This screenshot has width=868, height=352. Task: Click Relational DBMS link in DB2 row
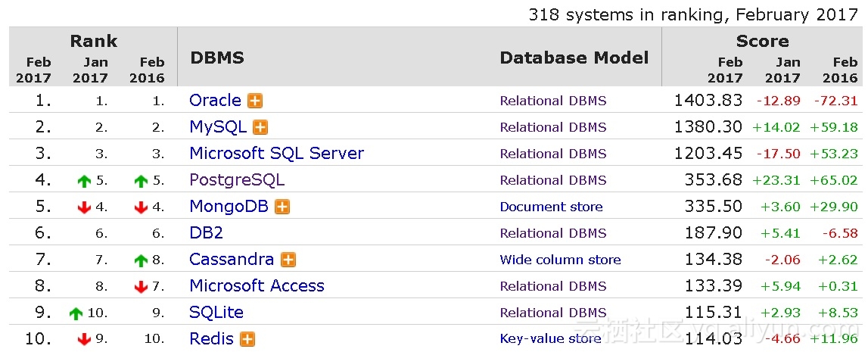pos(553,233)
